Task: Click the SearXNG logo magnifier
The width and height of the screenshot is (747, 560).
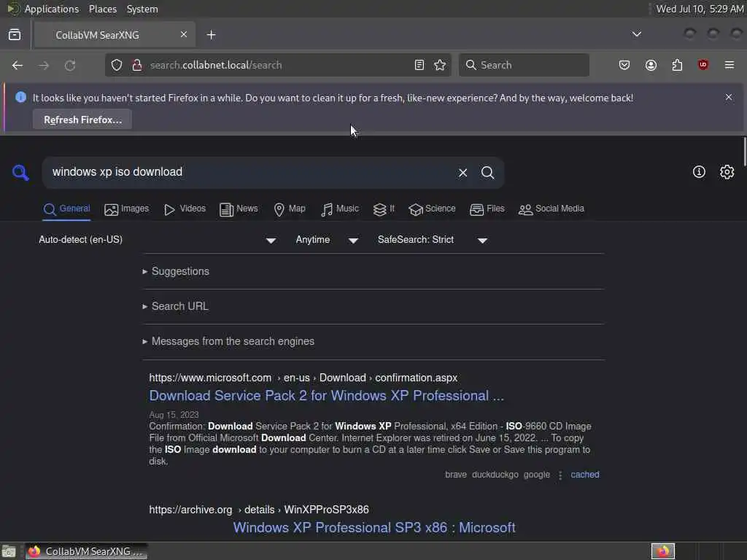Action: pyautogui.click(x=20, y=172)
